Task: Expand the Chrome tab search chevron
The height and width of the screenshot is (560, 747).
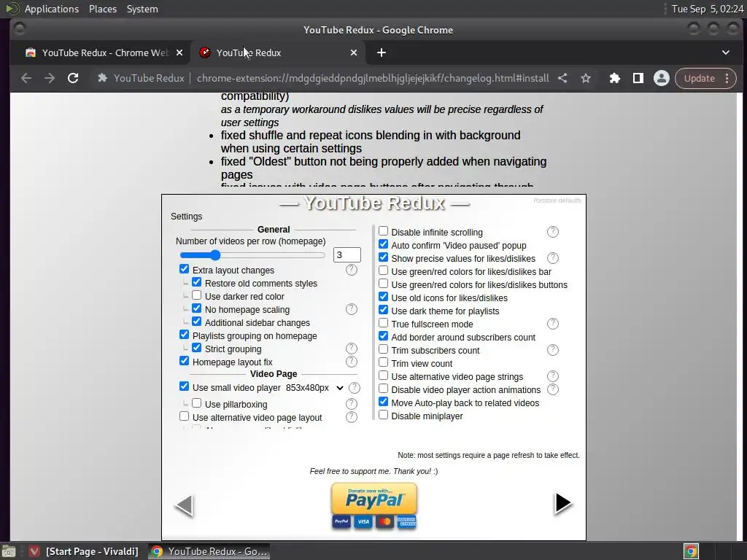Action: (726, 52)
